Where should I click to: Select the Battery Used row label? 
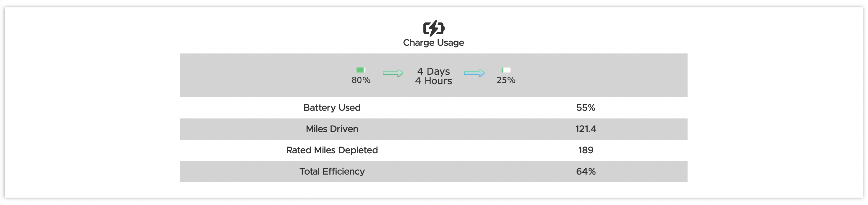click(x=332, y=108)
